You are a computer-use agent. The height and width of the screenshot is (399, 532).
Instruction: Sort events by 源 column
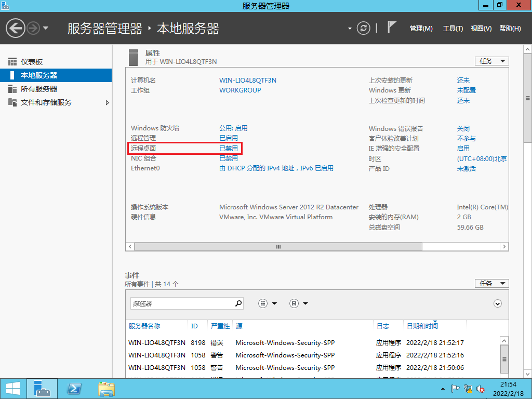click(239, 326)
